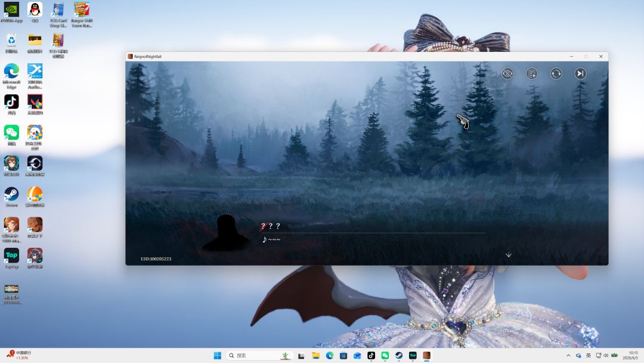Open the NVIDIA App desktop shortcut

tap(11, 13)
